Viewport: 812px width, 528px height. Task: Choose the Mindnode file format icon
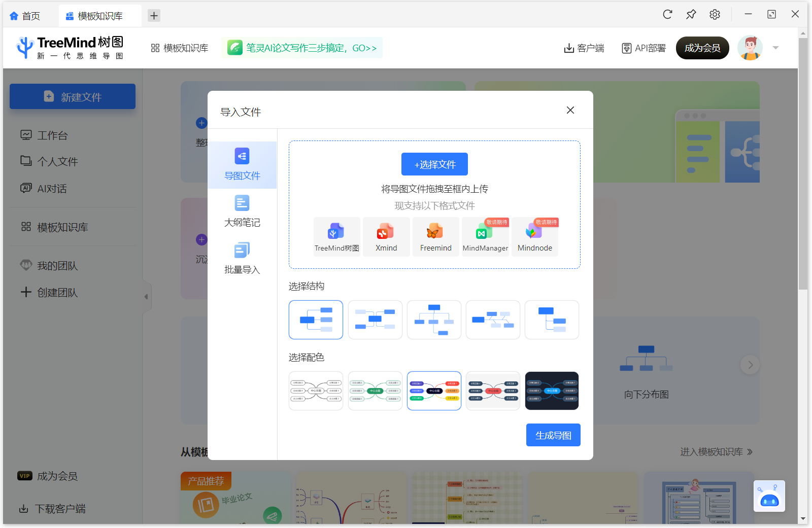click(x=535, y=237)
